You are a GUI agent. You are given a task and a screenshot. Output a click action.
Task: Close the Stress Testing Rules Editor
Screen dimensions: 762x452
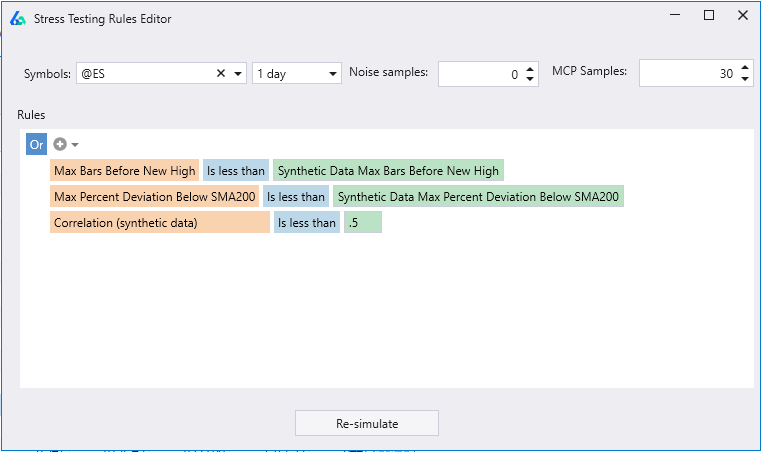(743, 15)
